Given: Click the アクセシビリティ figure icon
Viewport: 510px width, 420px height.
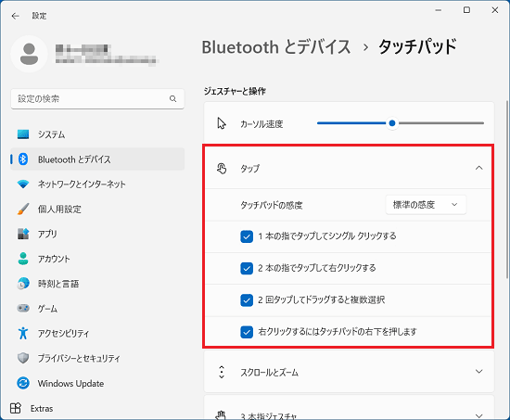Looking at the screenshot, I should click(23, 333).
